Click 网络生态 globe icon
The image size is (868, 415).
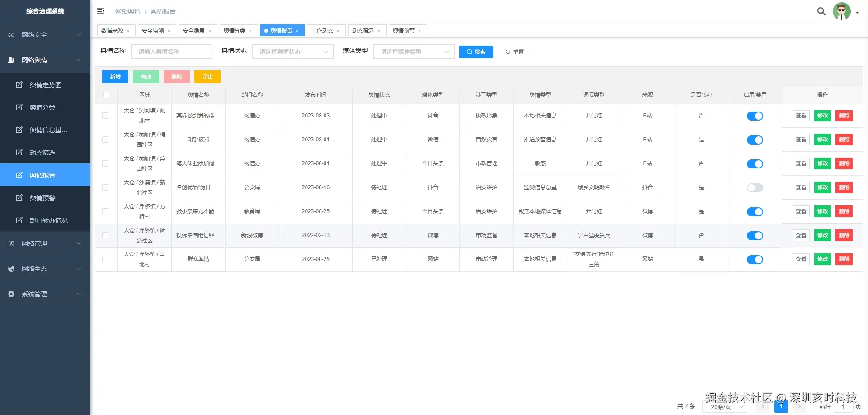11,269
